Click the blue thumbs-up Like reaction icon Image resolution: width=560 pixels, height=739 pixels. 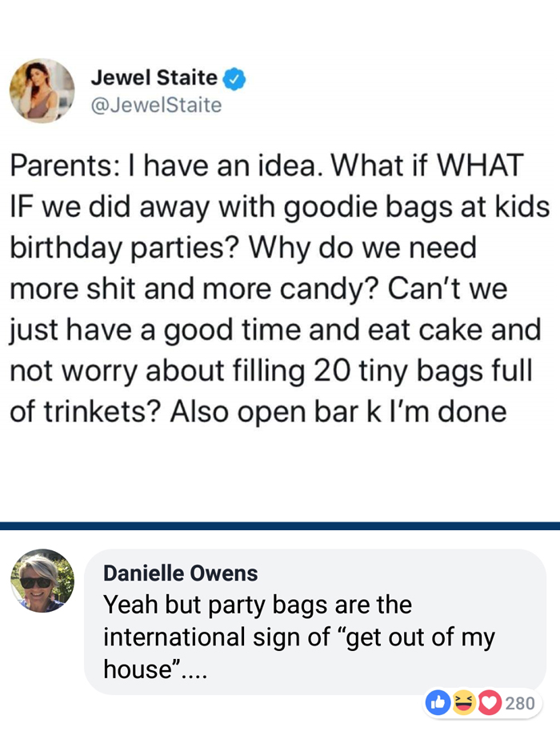click(x=438, y=703)
